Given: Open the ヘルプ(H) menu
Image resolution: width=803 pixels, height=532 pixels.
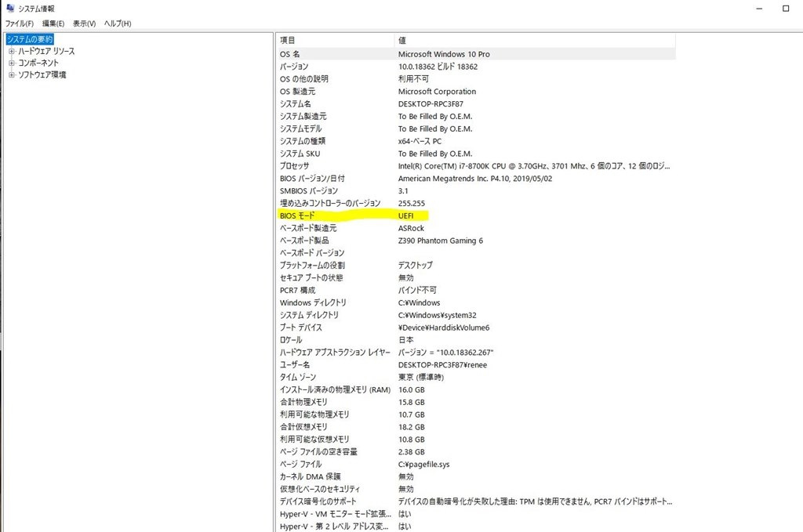Looking at the screenshot, I should tap(118, 24).
